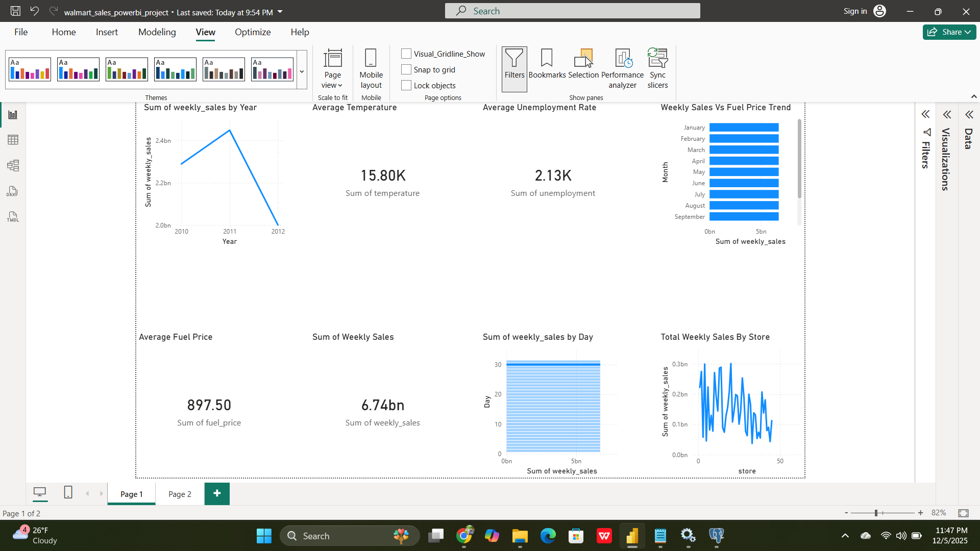Enable Visual_Gridline_Show
Screen dimensions: 980x551
point(406,54)
